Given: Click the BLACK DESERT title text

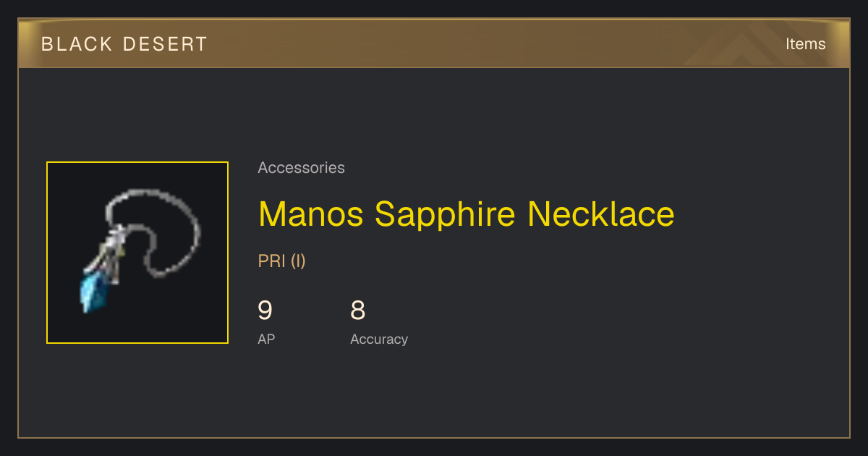Looking at the screenshot, I should tap(124, 44).
